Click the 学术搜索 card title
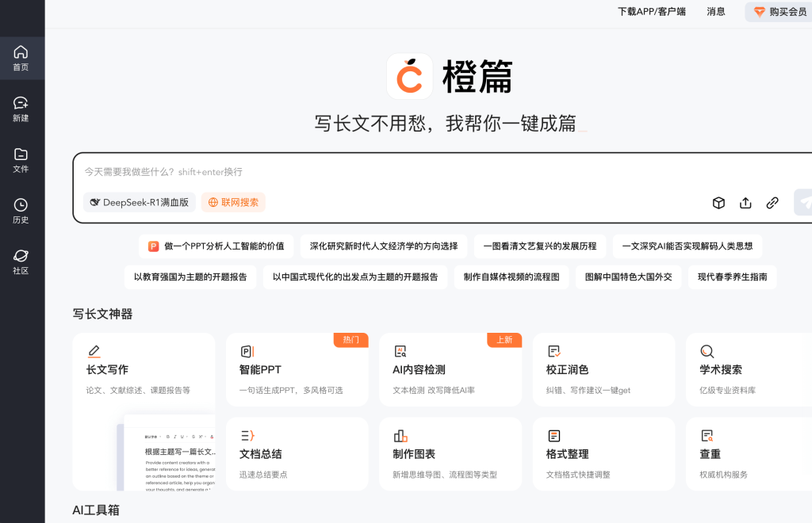The height and width of the screenshot is (523, 812). pos(721,370)
